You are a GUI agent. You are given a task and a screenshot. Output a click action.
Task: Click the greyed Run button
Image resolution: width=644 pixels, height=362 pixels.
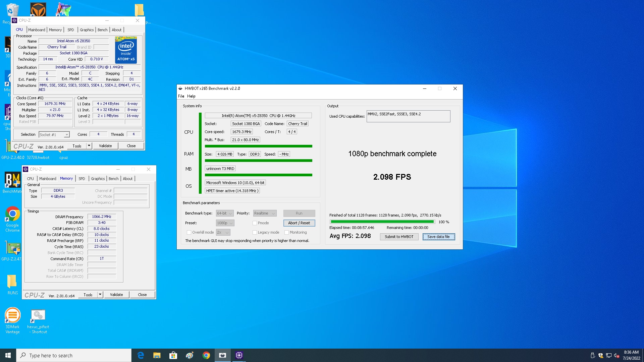pyautogui.click(x=299, y=213)
